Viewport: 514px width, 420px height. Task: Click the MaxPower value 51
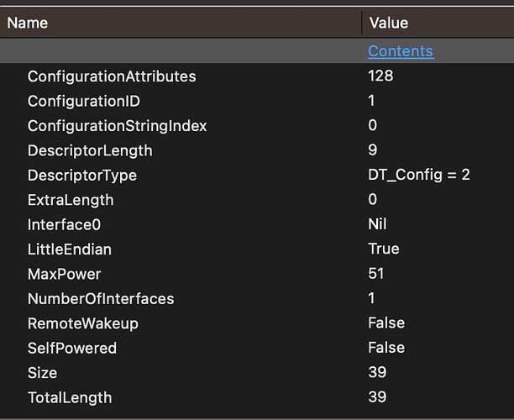click(x=376, y=274)
